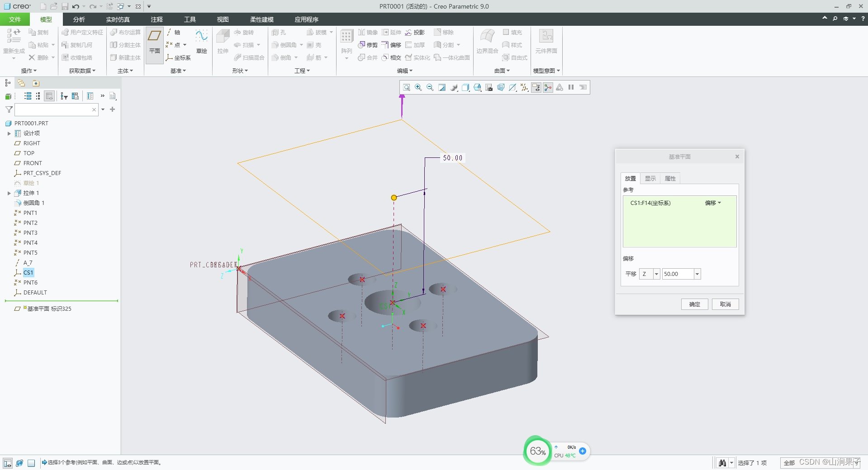Switch to the 分析 ribbon tab
This screenshot has width=868, height=470.
79,19
